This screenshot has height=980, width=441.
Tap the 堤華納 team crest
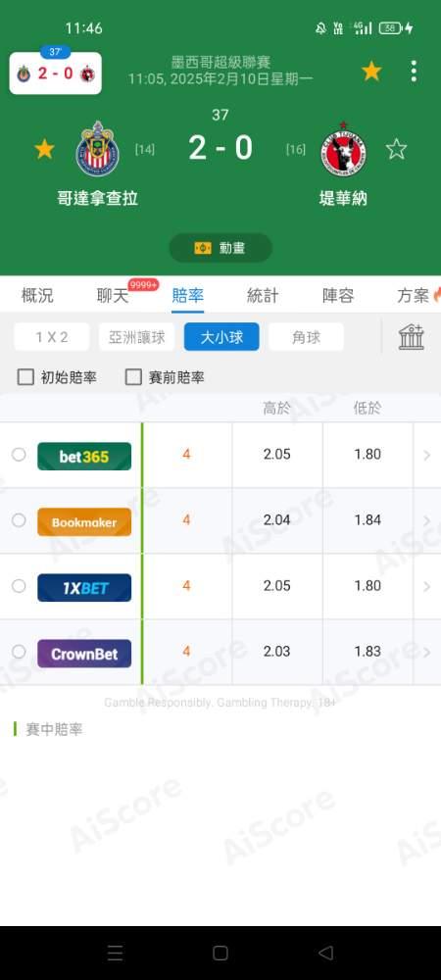[344, 149]
